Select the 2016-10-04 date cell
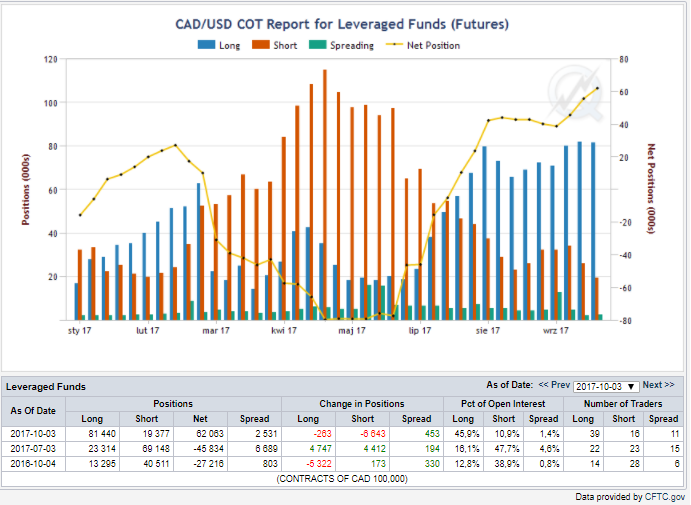This screenshot has height=505, width=691. [33, 464]
